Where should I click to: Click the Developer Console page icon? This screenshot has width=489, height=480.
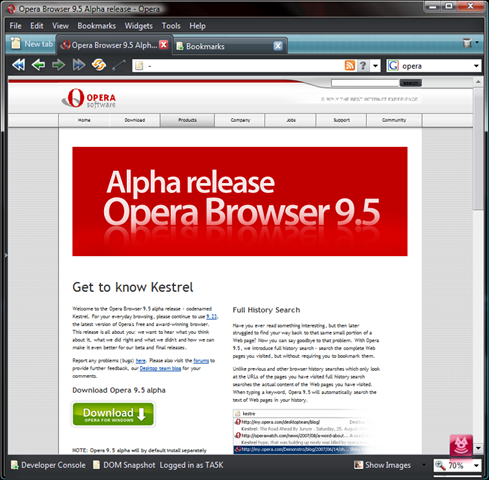point(14,465)
